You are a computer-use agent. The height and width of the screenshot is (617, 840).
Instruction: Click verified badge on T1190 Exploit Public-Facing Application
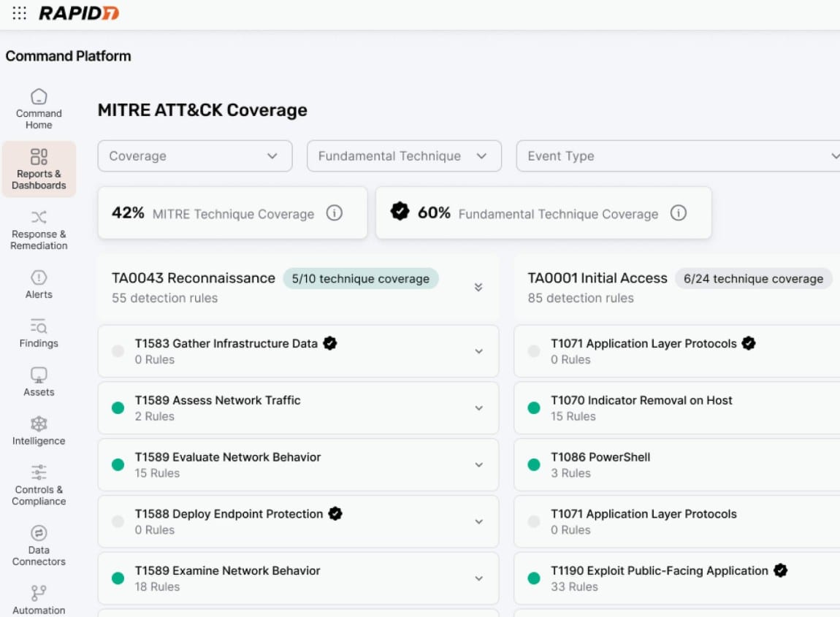(x=781, y=570)
